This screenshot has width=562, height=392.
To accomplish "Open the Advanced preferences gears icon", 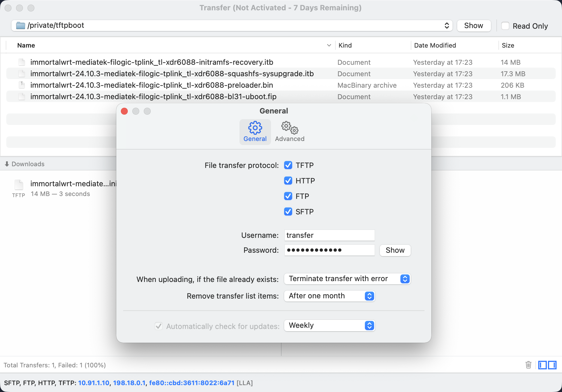I will point(290,128).
